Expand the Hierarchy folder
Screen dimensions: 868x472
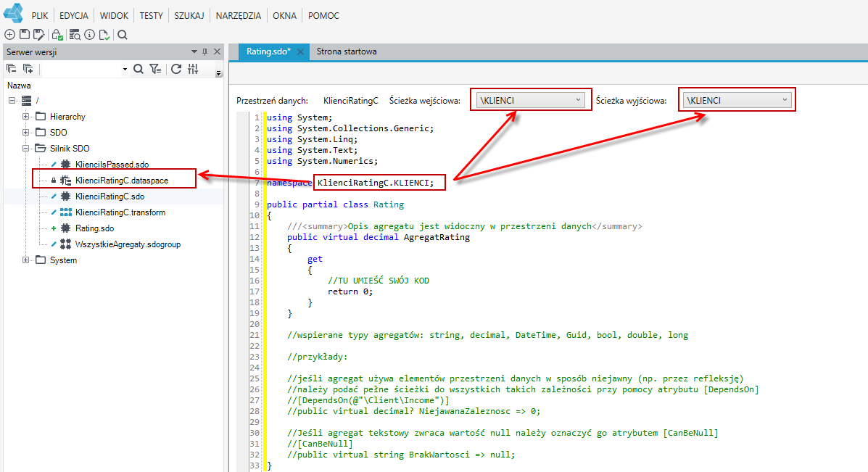[25, 116]
